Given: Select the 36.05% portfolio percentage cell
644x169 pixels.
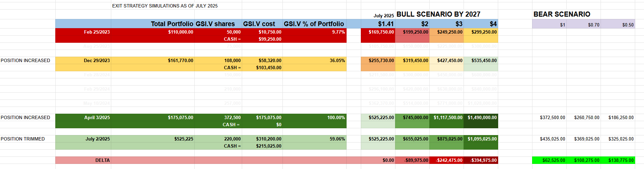Looking at the screenshot, I should click(x=314, y=60).
